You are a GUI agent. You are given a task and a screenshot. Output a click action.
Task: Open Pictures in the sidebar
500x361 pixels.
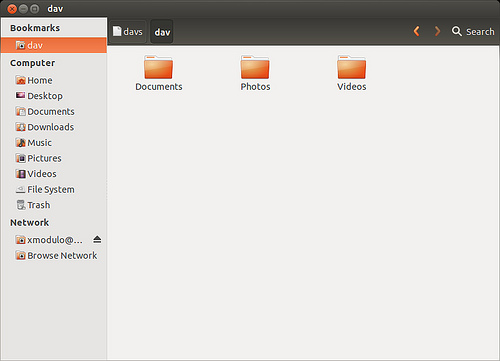tap(54, 158)
